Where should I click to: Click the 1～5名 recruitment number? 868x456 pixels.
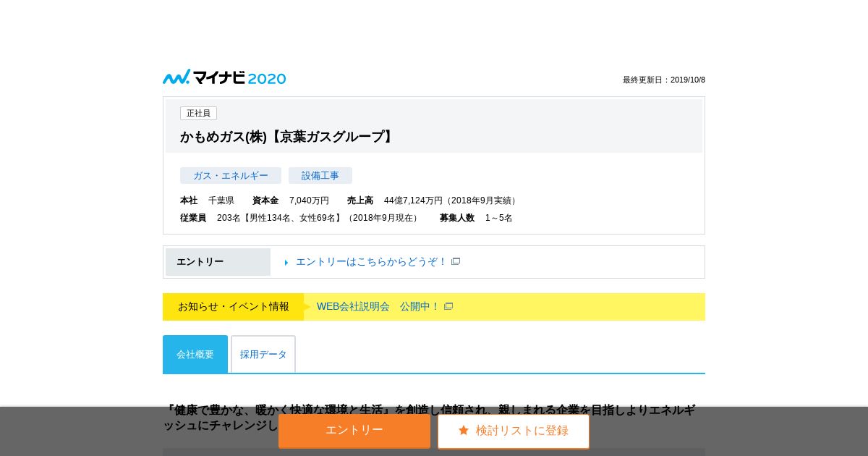499,218
